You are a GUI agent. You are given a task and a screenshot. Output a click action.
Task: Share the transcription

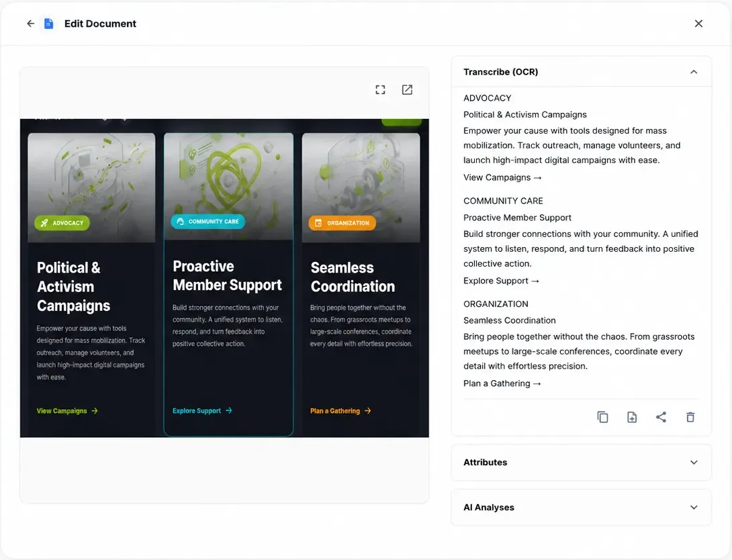(x=661, y=417)
